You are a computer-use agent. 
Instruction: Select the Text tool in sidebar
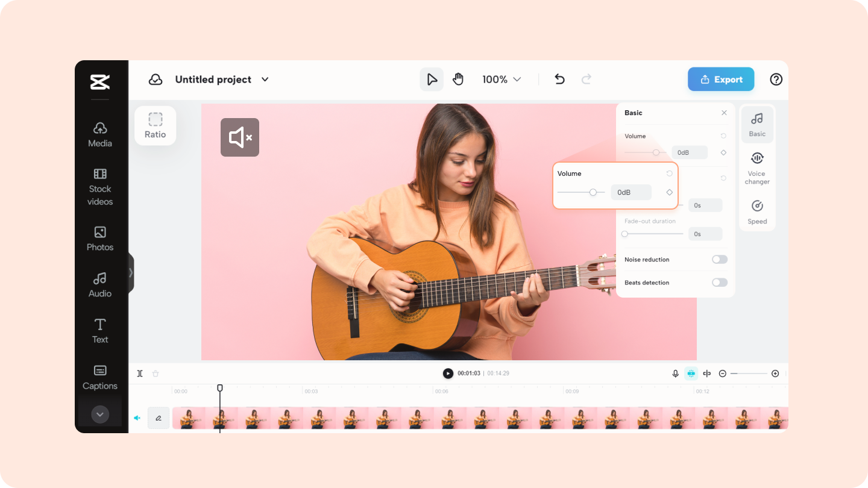click(99, 330)
